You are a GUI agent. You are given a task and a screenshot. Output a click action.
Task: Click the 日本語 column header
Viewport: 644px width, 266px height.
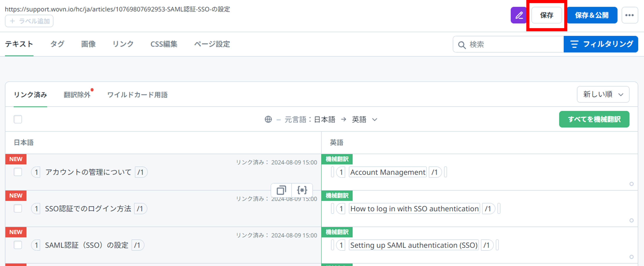24,143
